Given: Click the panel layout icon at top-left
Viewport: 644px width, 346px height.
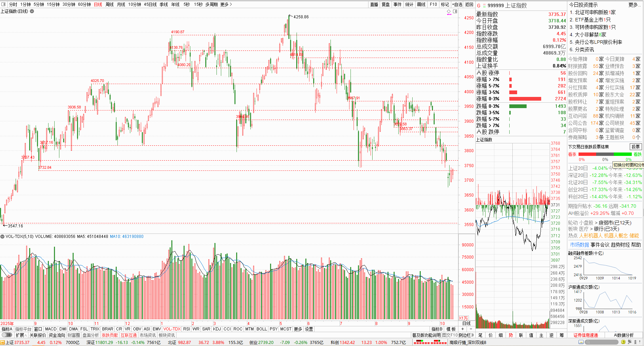Looking at the screenshot, I should coord(4,4).
